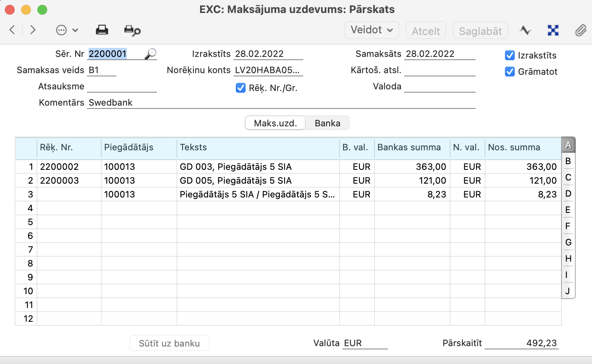Open the workflow overview icon

[553, 30]
